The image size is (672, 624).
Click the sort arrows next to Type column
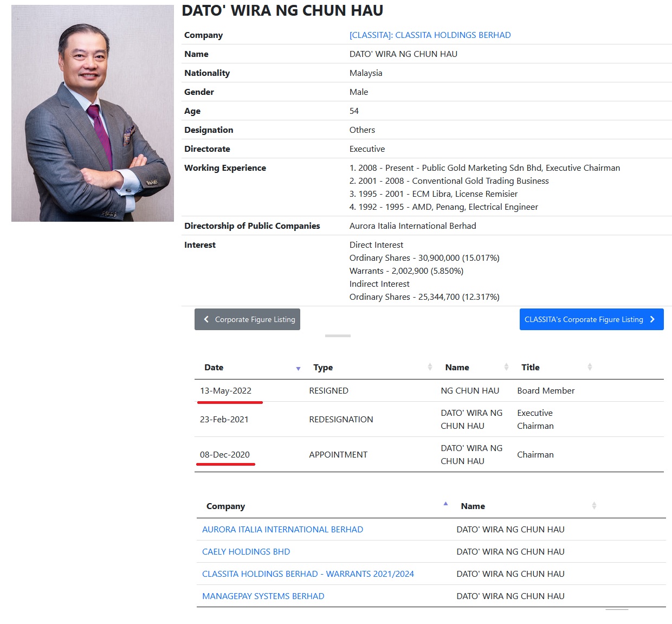tap(430, 367)
